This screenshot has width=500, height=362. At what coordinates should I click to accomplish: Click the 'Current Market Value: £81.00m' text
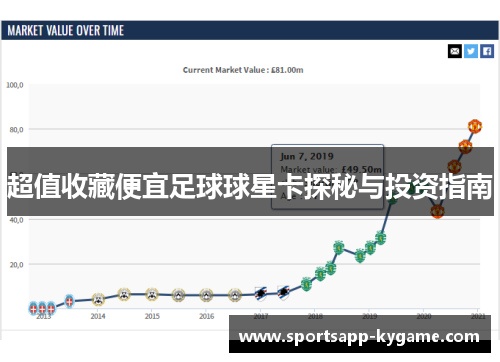[243, 70]
